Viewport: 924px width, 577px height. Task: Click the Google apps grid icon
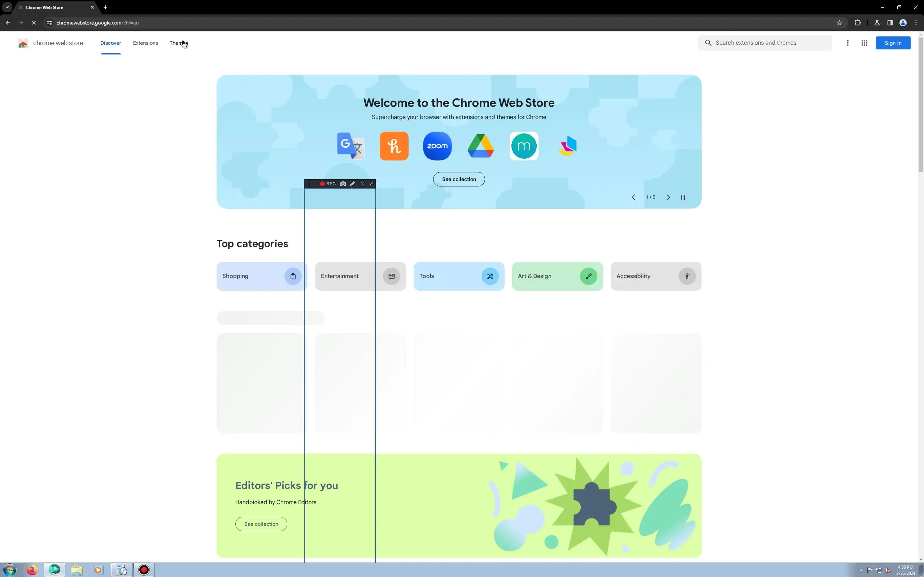864,43
